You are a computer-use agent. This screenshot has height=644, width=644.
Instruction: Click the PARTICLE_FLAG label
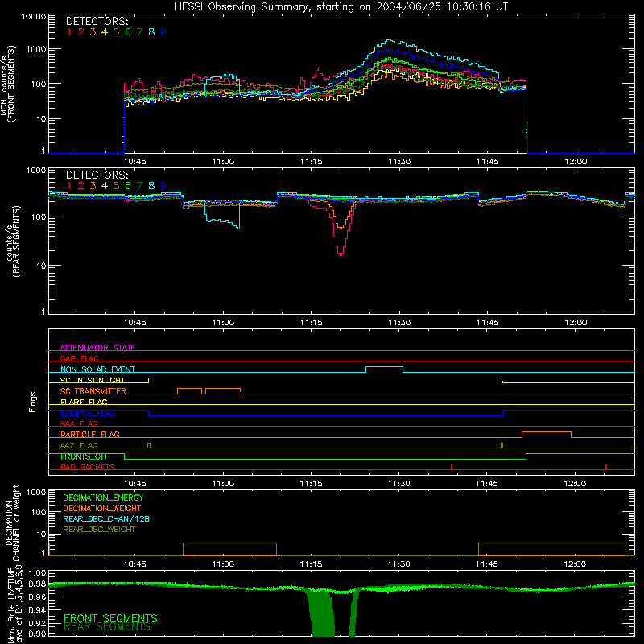point(90,434)
